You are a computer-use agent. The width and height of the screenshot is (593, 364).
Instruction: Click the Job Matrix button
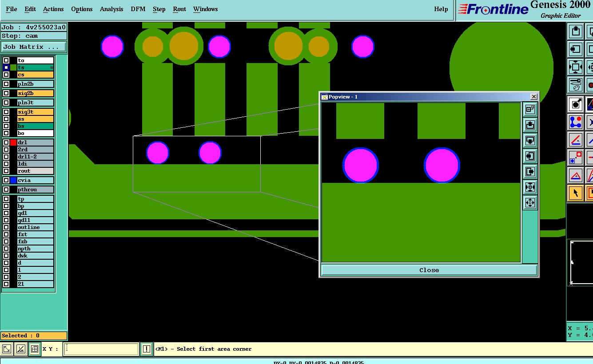[x=34, y=47]
